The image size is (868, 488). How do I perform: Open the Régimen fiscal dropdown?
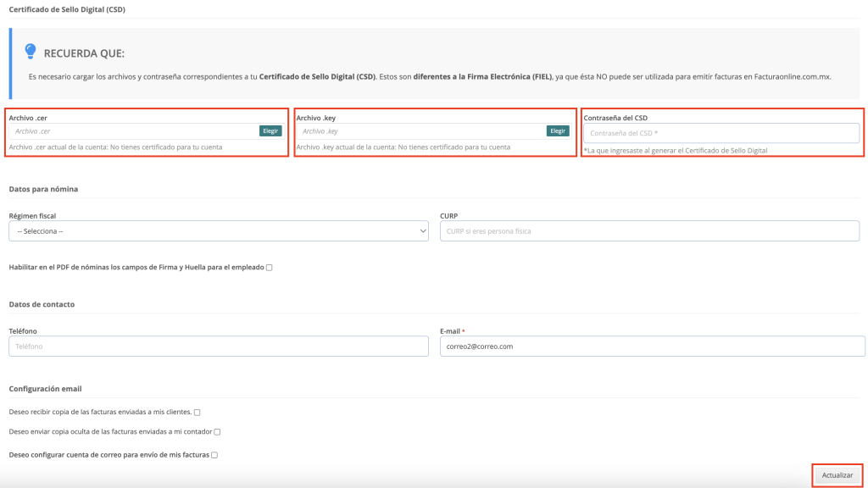[x=219, y=231]
